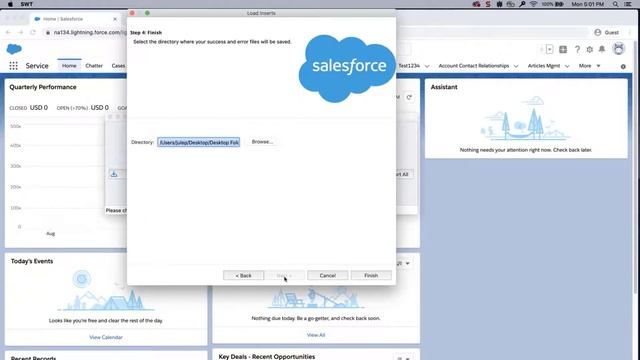Viewport: 640px width, 360px height.
Task: Open the Today's Tasks filter dropdown arrow
Action: [x=407, y=263]
